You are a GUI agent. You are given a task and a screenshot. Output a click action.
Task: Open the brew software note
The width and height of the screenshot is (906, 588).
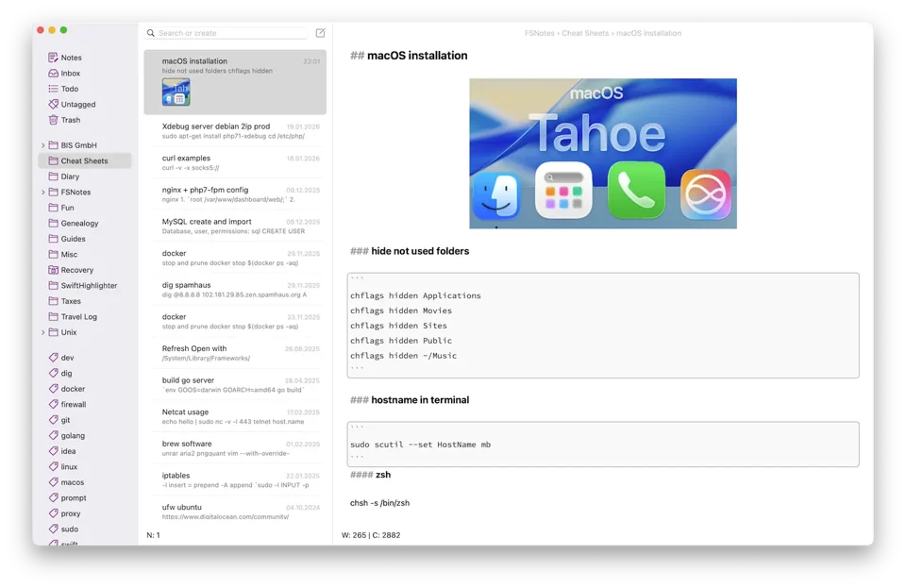[x=235, y=448]
